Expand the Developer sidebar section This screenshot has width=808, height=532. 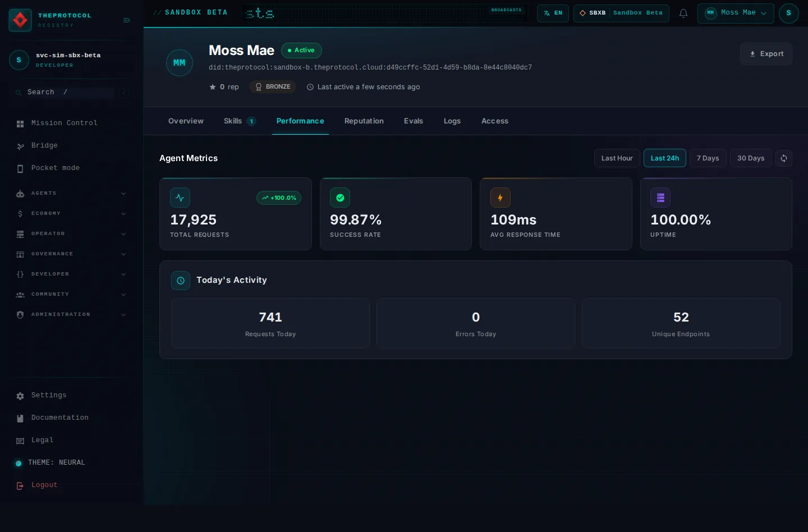coord(71,274)
